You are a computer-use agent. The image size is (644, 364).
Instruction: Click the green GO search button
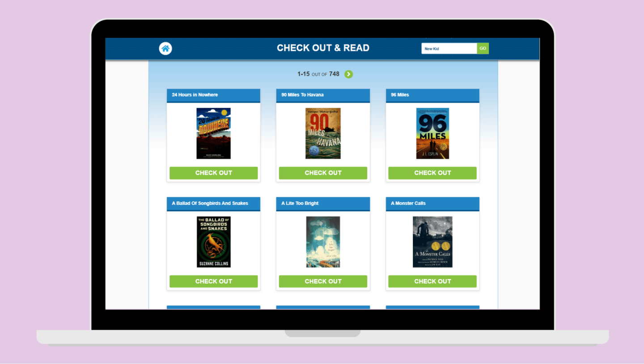pyautogui.click(x=483, y=49)
